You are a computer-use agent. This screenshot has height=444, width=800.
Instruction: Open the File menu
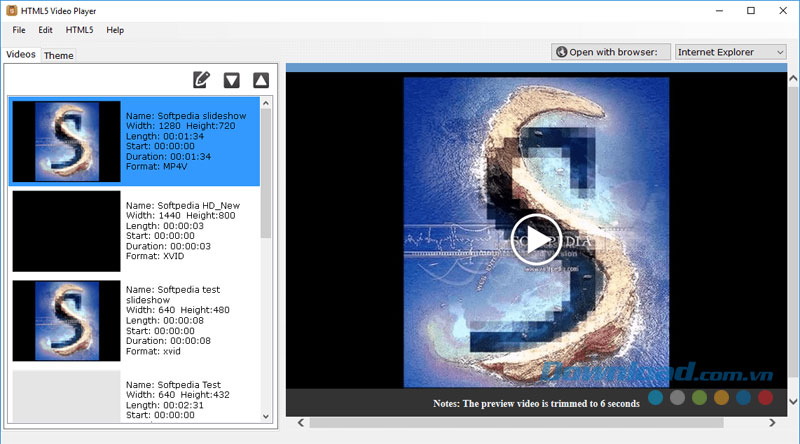[19, 30]
